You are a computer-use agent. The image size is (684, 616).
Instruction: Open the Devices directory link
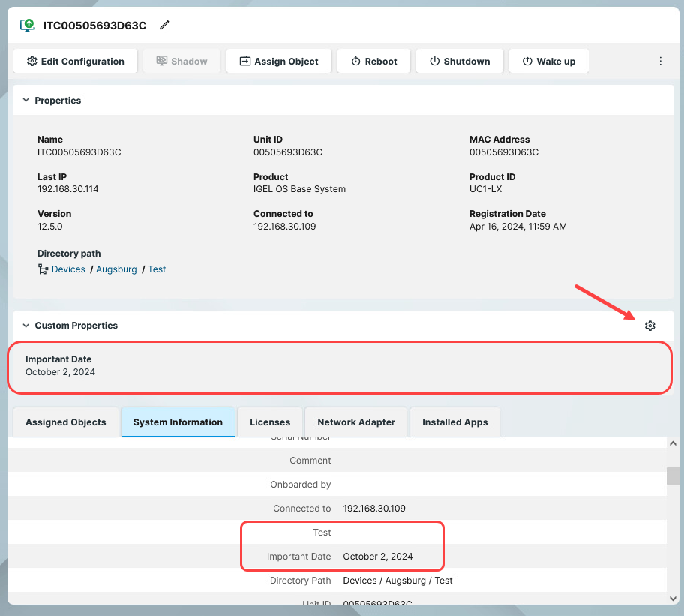[x=68, y=269]
